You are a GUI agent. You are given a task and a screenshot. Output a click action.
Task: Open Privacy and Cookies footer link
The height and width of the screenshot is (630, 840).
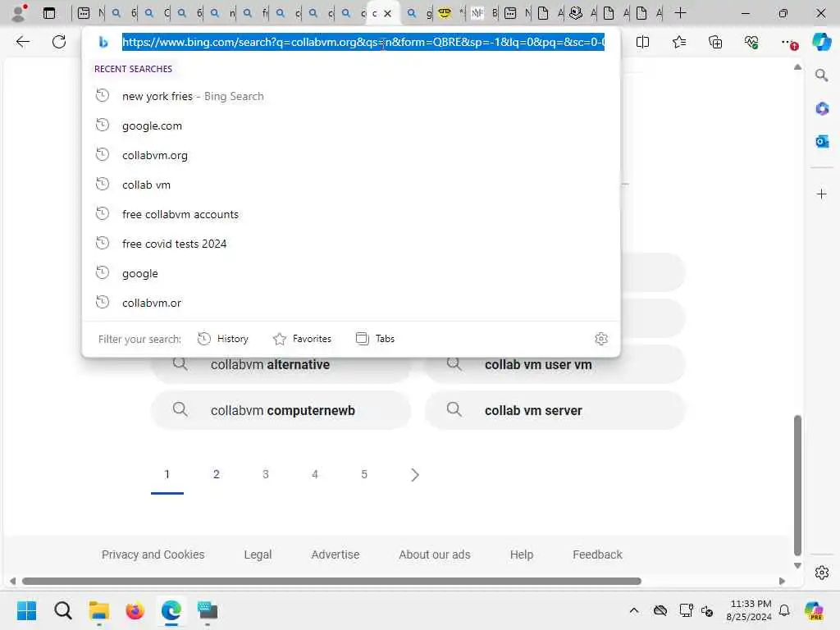(x=153, y=555)
